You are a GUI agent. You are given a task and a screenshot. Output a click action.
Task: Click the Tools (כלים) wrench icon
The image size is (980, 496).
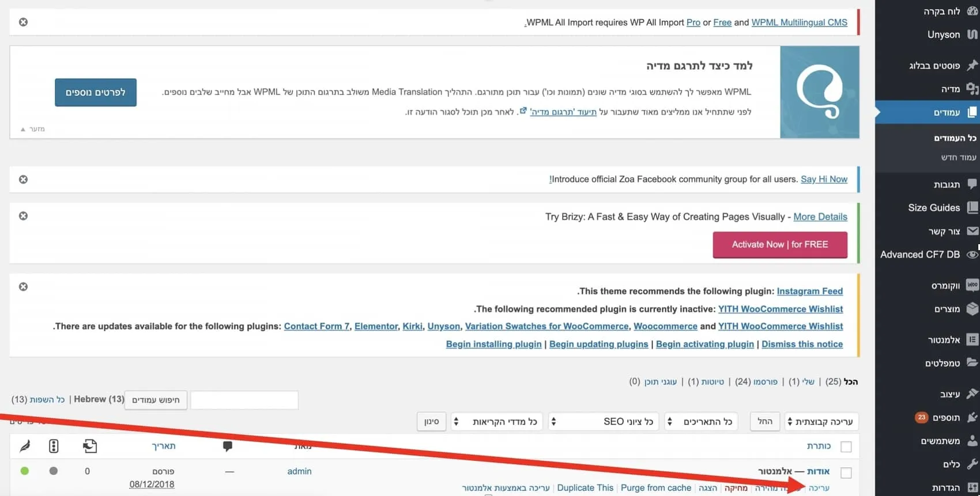972,464
